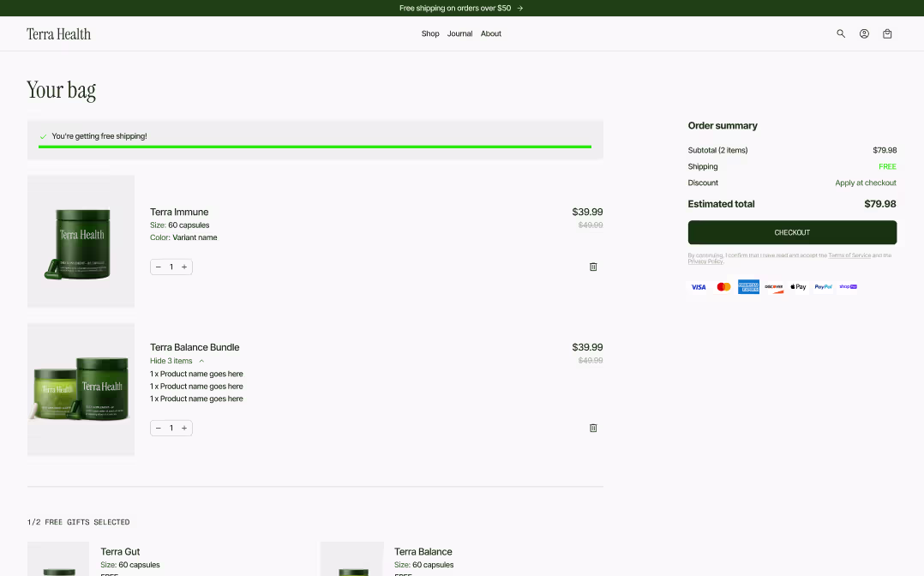
Task: Click the Terra Immune product thumbnail
Action: [81, 241]
